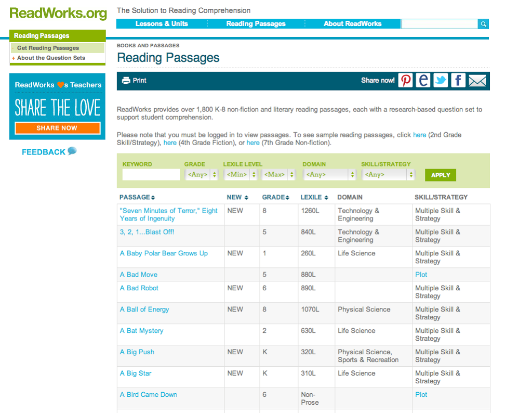Viewport: 532px width, 413px height.
Task: Share on Twitter bird icon
Action: tap(441, 81)
